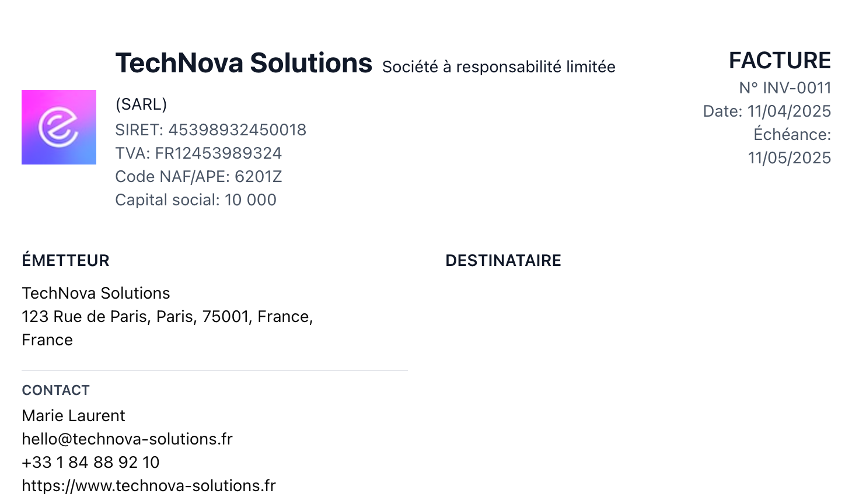The height and width of the screenshot is (504, 852).
Task: Click the CONTACT label
Action: click(x=56, y=390)
